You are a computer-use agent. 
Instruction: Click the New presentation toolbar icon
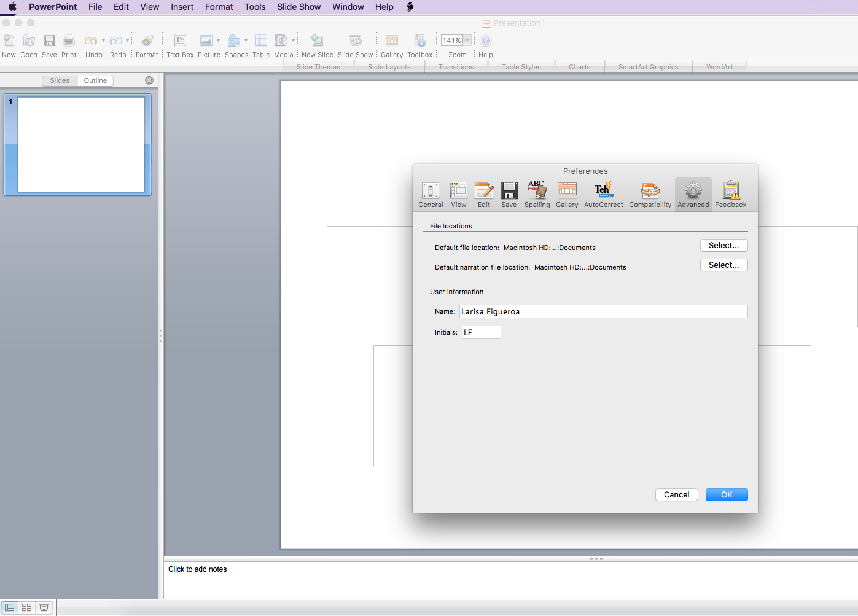pos(9,46)
